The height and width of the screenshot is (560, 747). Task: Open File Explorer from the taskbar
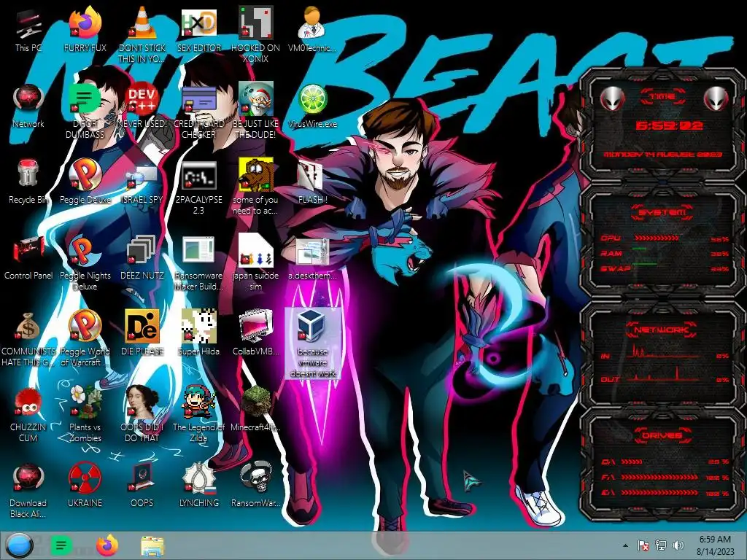[x=152, y=546]
